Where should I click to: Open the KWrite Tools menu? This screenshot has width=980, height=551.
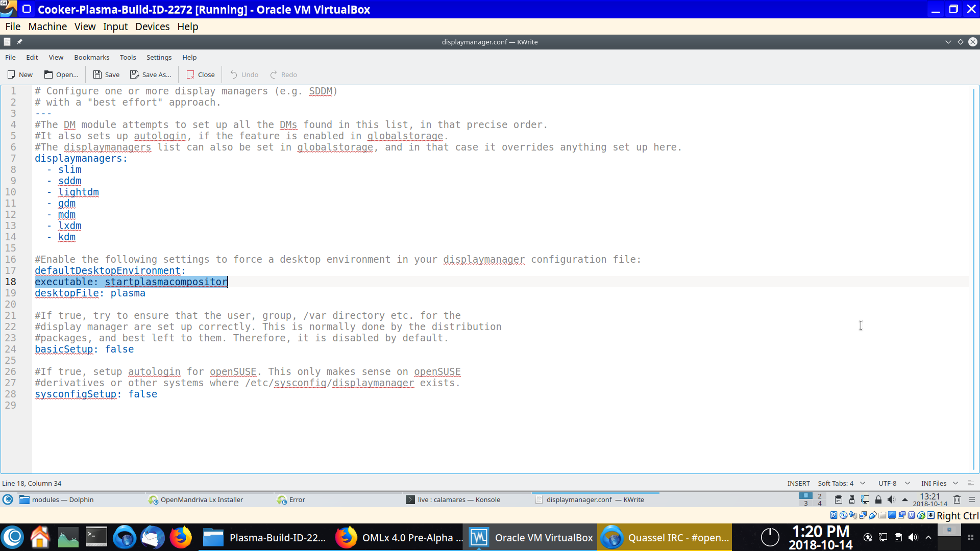pyautogui.click(x=128, y=57)
